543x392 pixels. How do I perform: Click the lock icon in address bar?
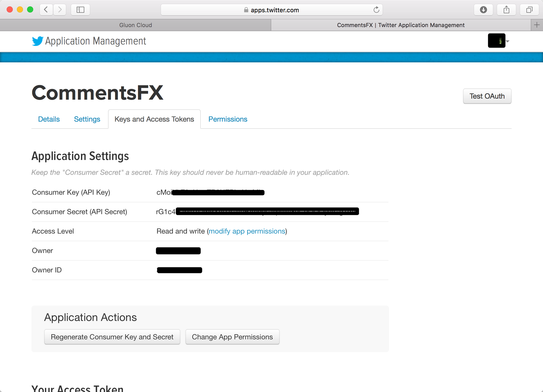click(x=246, y=10)
